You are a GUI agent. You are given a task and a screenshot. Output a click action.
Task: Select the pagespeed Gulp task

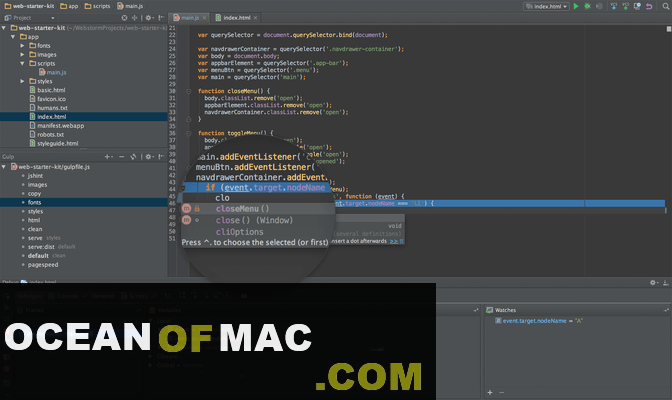coord(43,265)
